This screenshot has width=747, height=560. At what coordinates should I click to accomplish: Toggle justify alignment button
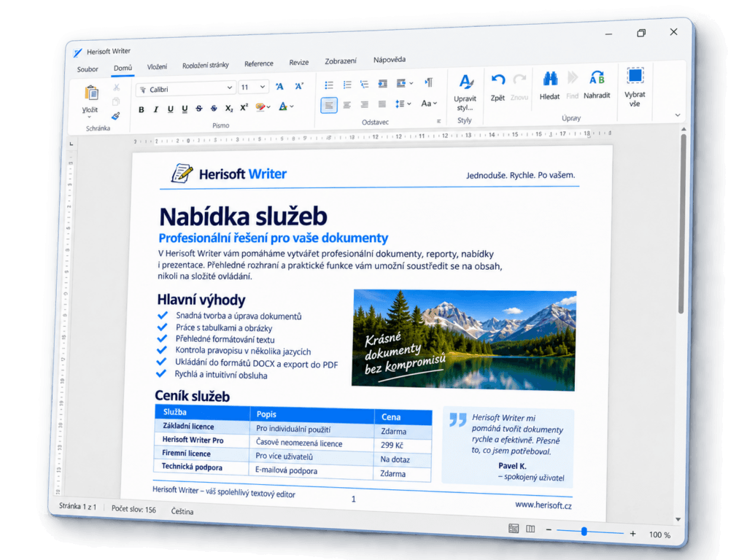(382, 104)
